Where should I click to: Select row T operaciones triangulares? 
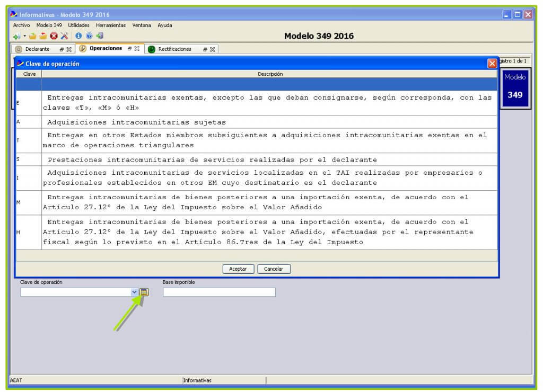(x=257, y=140)
